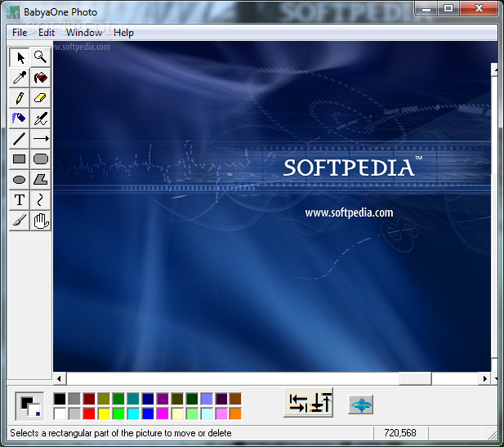Select the arrow line tool
The width and height of the screenshot is (504, 447).
pos(40,139)
